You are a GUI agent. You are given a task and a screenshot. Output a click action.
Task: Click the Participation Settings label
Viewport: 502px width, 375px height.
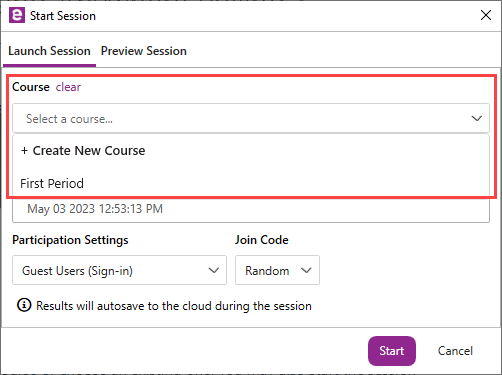pos(70,240)
